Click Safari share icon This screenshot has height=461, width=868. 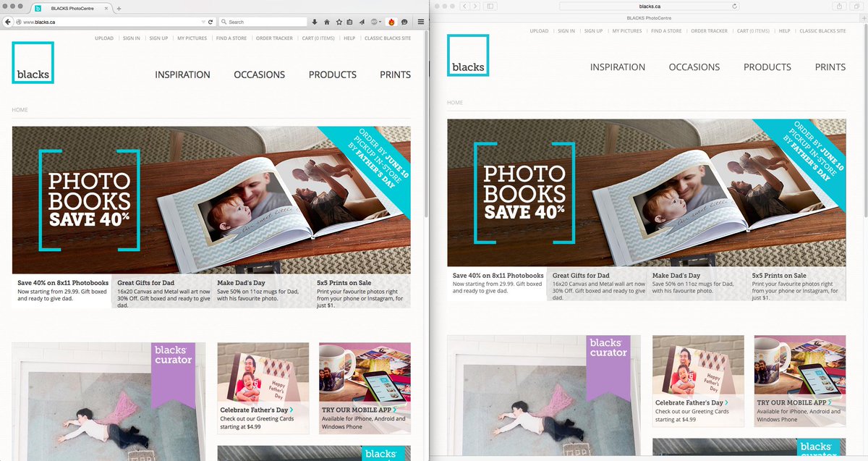click(840, 6)
